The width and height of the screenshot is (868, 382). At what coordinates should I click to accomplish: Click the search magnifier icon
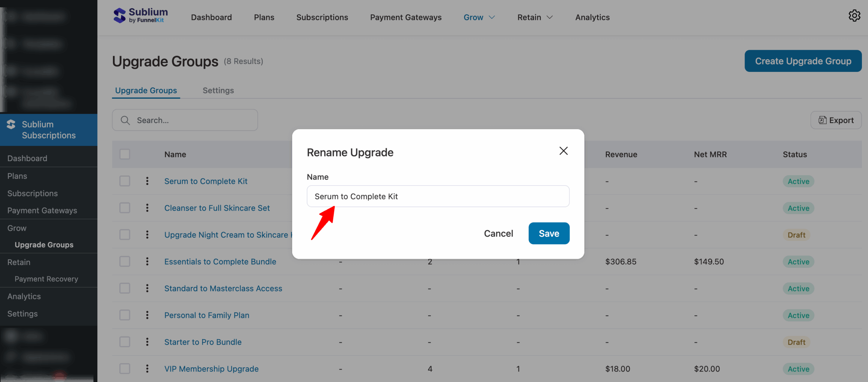[x=125, y=120]
